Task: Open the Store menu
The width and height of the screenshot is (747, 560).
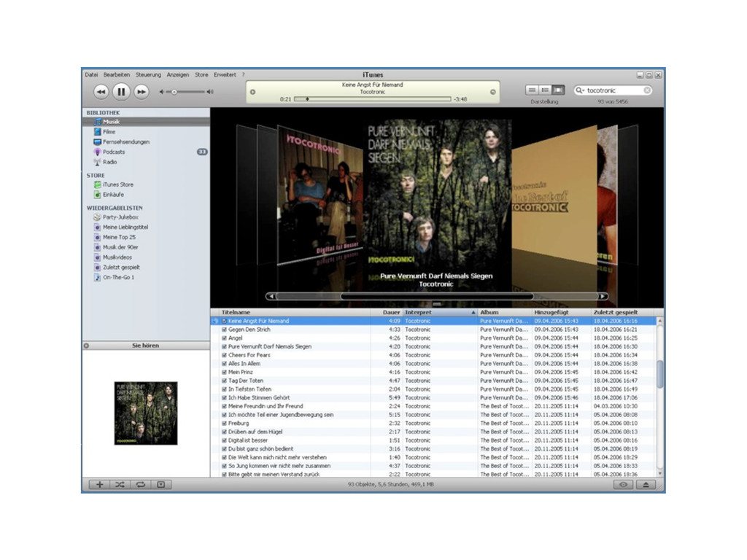Action: pos(201,75)
